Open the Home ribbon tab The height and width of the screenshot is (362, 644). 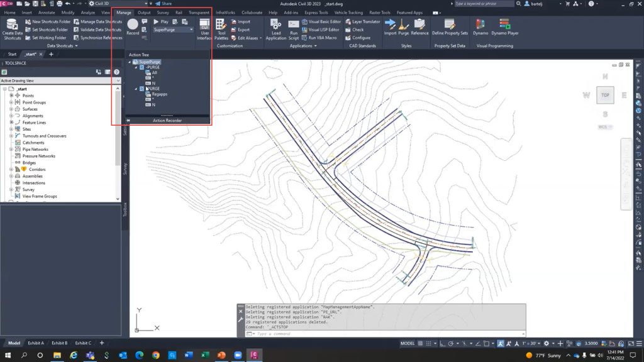coord(9,13)
